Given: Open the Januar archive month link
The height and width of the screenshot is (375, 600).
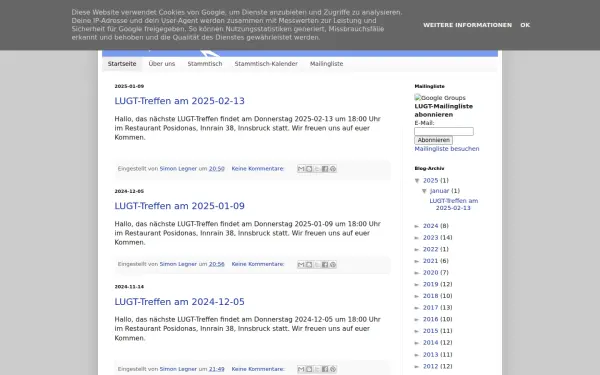Looking at the screenshot, I should (439, 191).
